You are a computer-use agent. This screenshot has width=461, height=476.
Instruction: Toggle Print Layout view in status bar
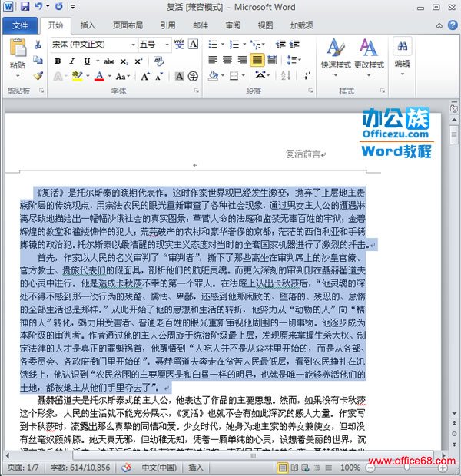282,468
